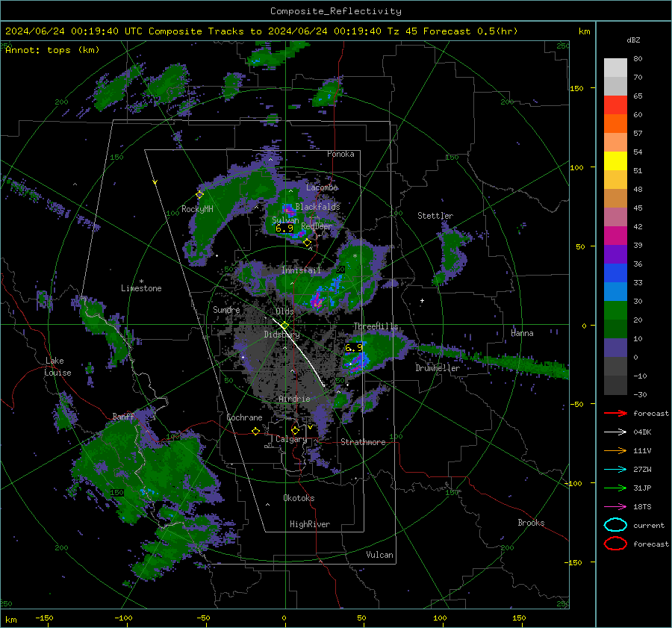672x628 pixels.
Task: Click the Didsbury town label
Action: tap(281, 335)
